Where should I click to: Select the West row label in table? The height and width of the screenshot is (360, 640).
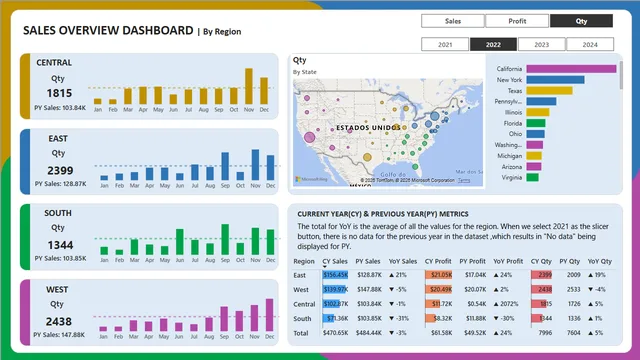[301, 289]
